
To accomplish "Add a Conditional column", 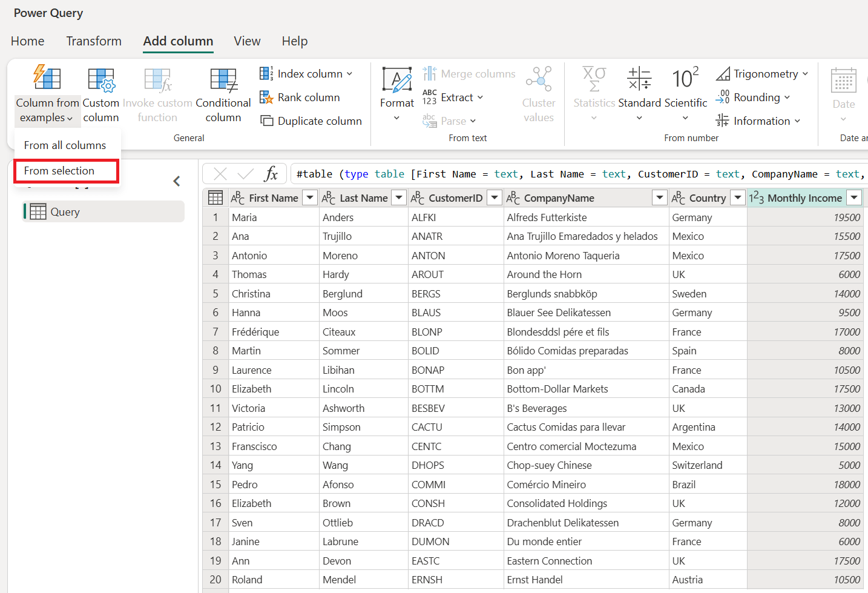I will click(222, 94).
